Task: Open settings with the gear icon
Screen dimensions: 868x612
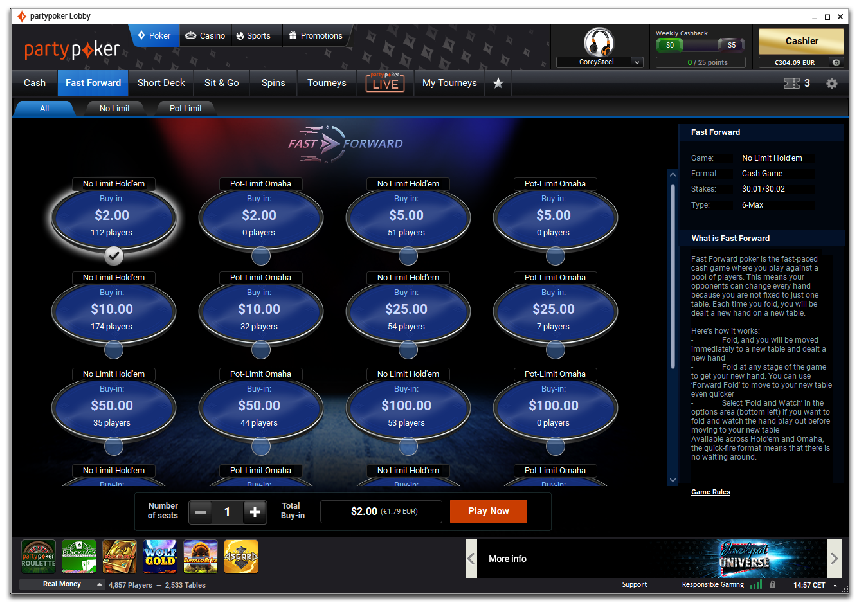Action: pos(831,84)
